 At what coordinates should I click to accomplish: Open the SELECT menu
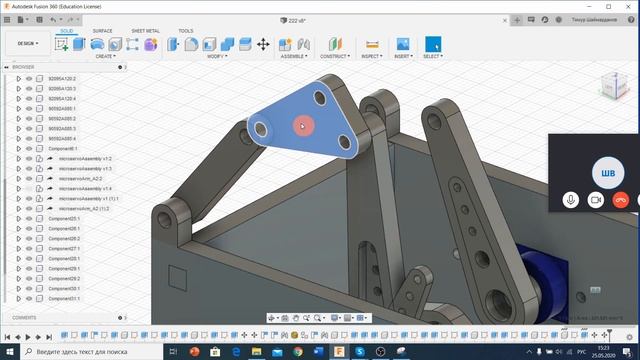[433, 56]
